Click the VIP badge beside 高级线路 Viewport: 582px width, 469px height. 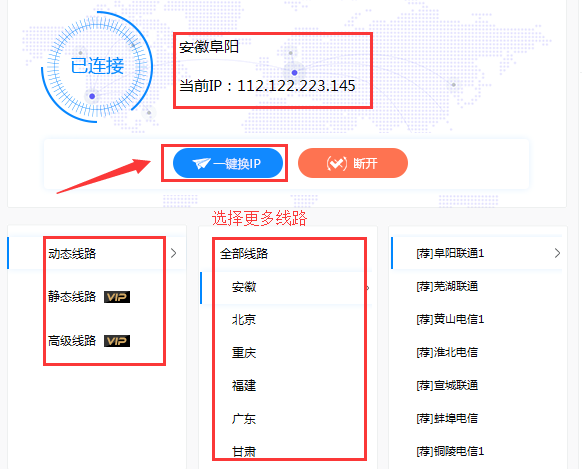[117, 341]
